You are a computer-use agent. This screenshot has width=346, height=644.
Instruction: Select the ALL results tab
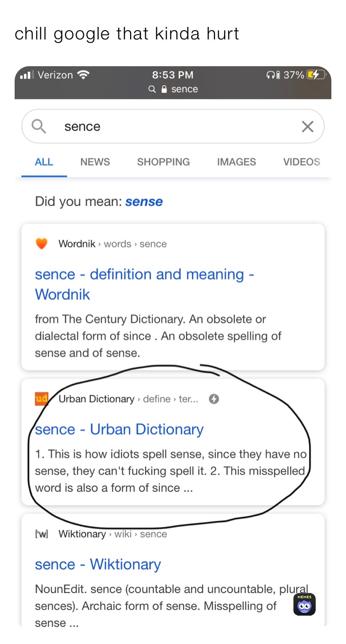click(44, 162)
